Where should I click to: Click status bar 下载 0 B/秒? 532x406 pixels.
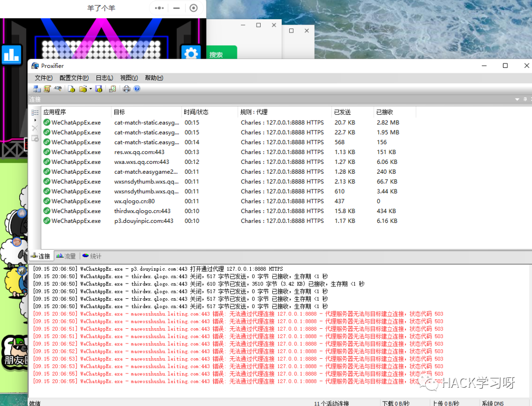[x=396, y=403]
